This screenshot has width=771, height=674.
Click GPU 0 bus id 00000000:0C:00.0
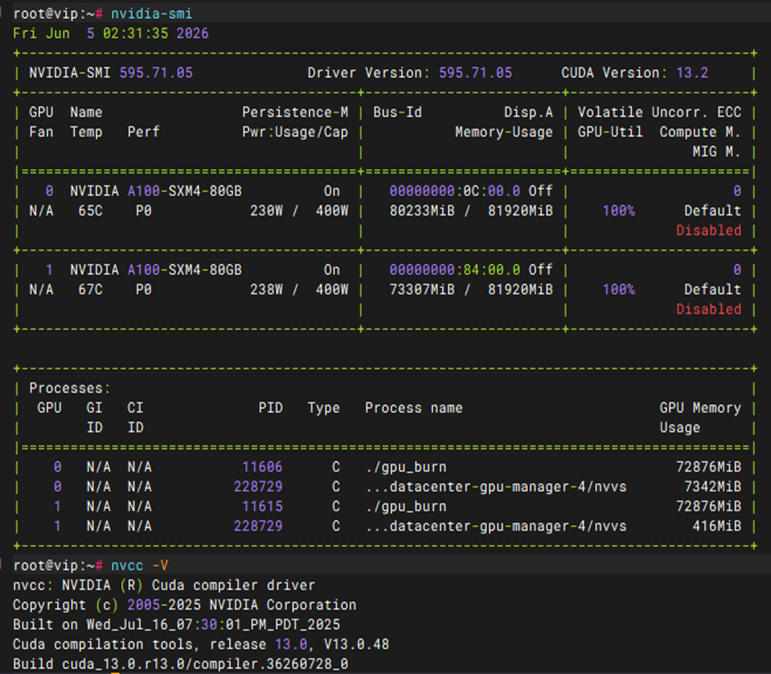[x=455, y=191]
